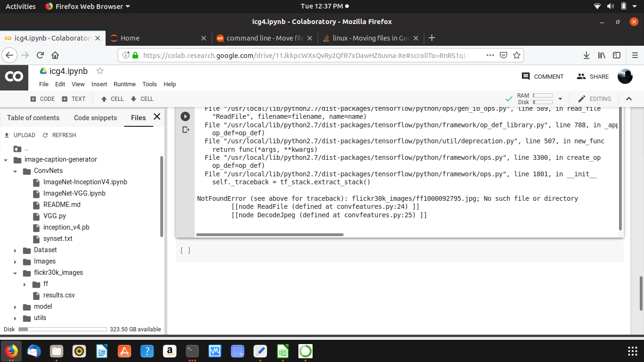Click the empty code cell
The width and height of the screenshot is (644, 362).
tap(399, 251)
